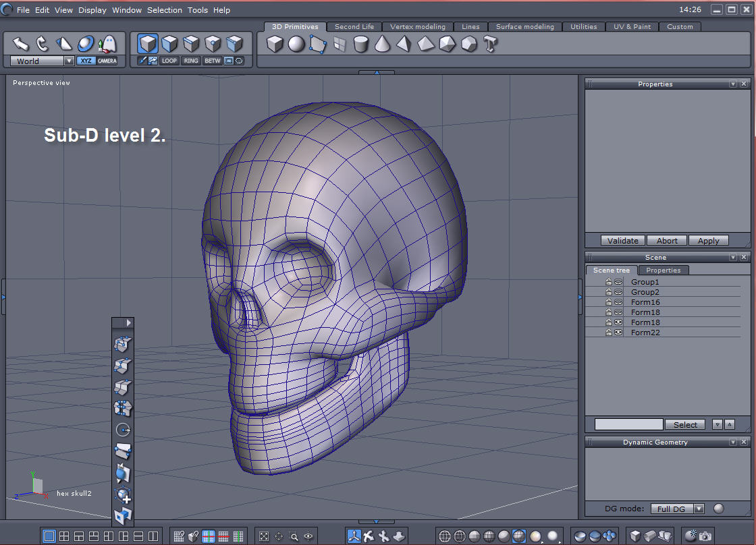Toggle lasso selection mode
The width and height of the screenshot is (756, 545).
pyautogui.click(x=239, y=61)
